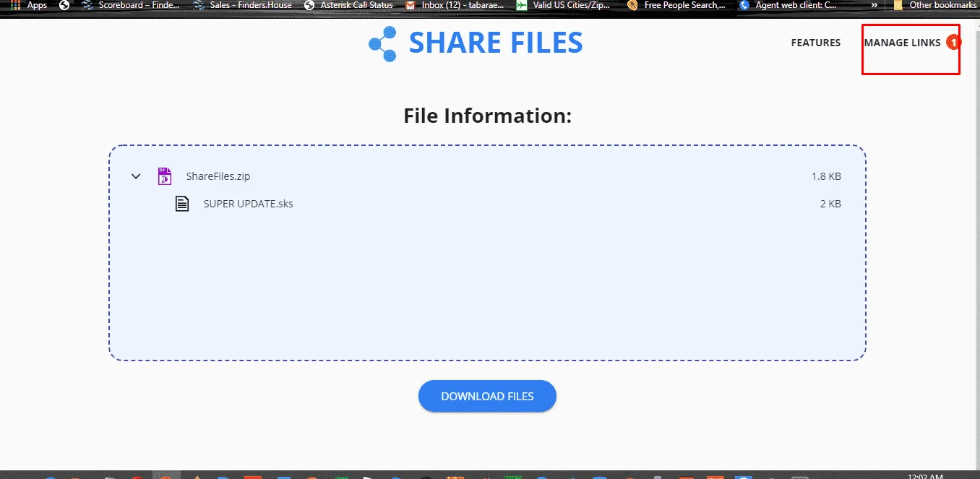980x479 pixels.
Task: Click the document icon beside SUPER UPDATE.sks
Action: coord(182,204)
